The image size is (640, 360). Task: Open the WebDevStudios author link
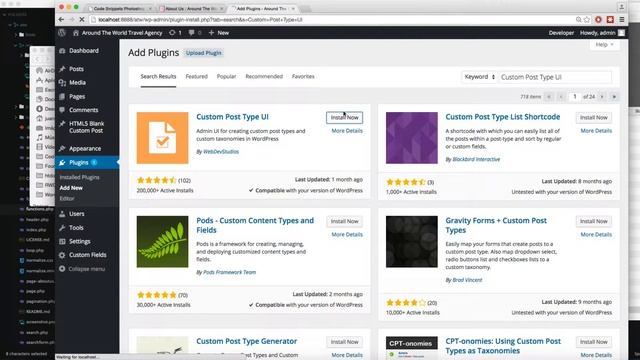pyautogui.click(x=221, y=151)
